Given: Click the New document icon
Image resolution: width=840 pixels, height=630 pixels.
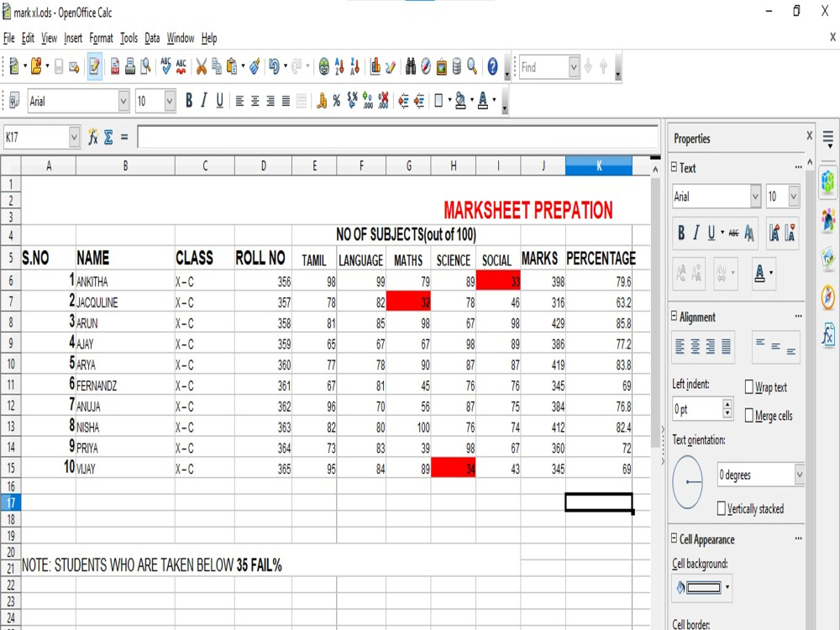Looking at the screenshot, I should (x=14, y=67).
